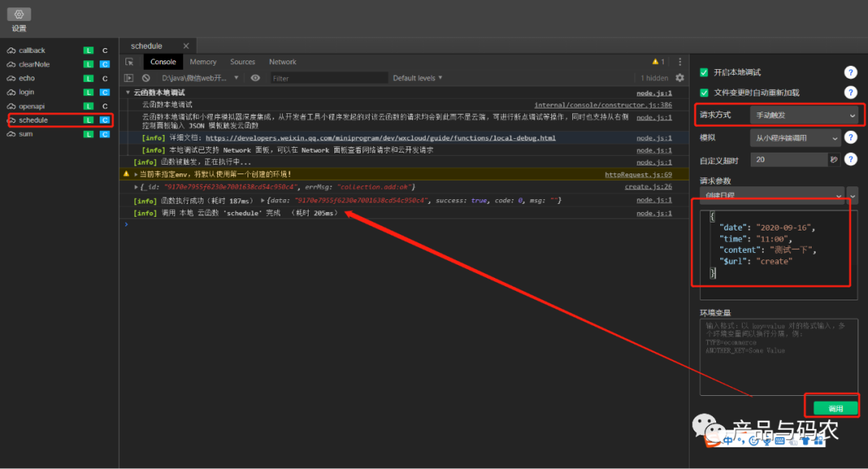
Task: Open the settings gear icon
Action: point(18,14)
